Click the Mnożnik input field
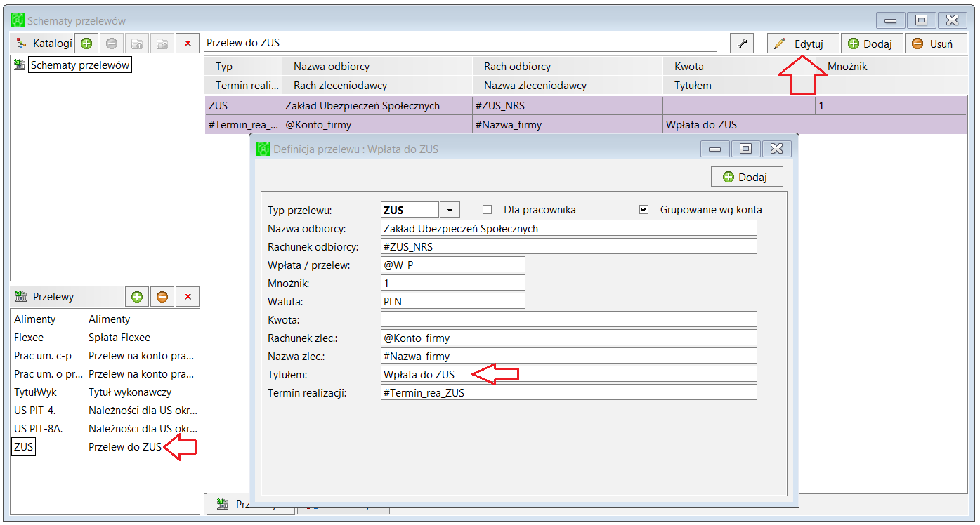980x525 pixels. 452,283
